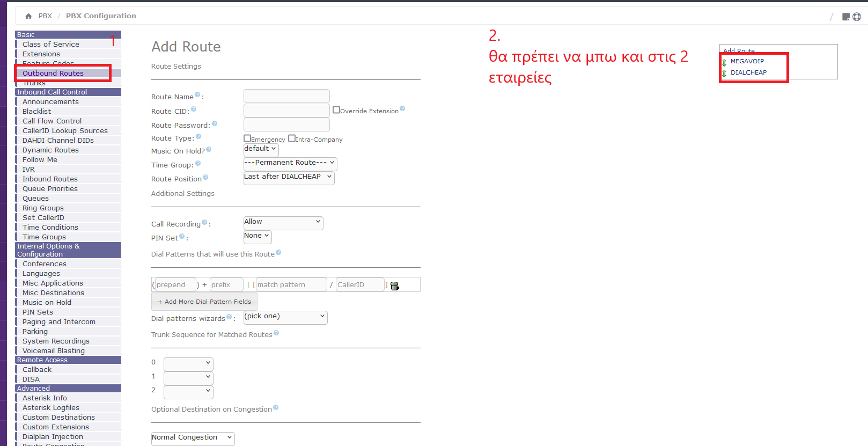This screenshot has width=868, height=446.
Task: Expand the Route Position dropdown
Action: [289, 177]
